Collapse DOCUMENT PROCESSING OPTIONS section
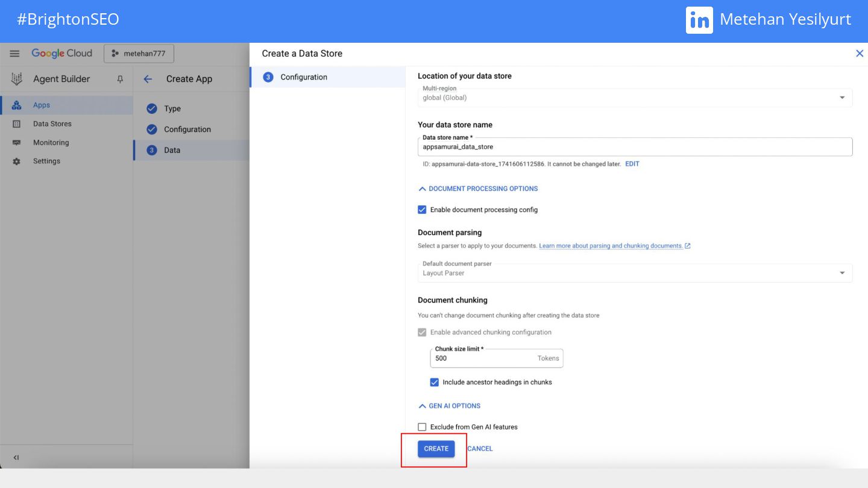This screenshot has height=488, width=868. tap(478, 189)
